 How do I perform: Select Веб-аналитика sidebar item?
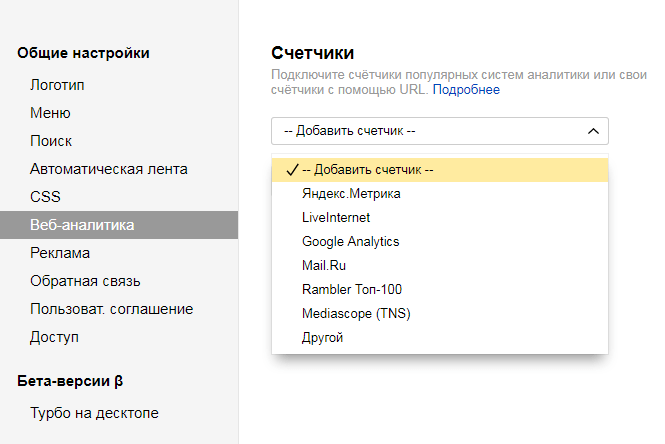[x=82, y=225]
